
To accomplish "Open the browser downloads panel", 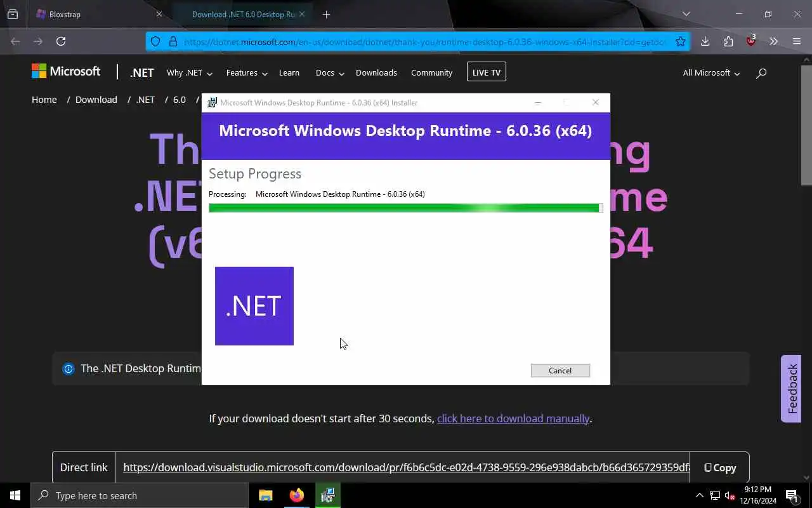I will pyautogui.click(x=705, y=41).
